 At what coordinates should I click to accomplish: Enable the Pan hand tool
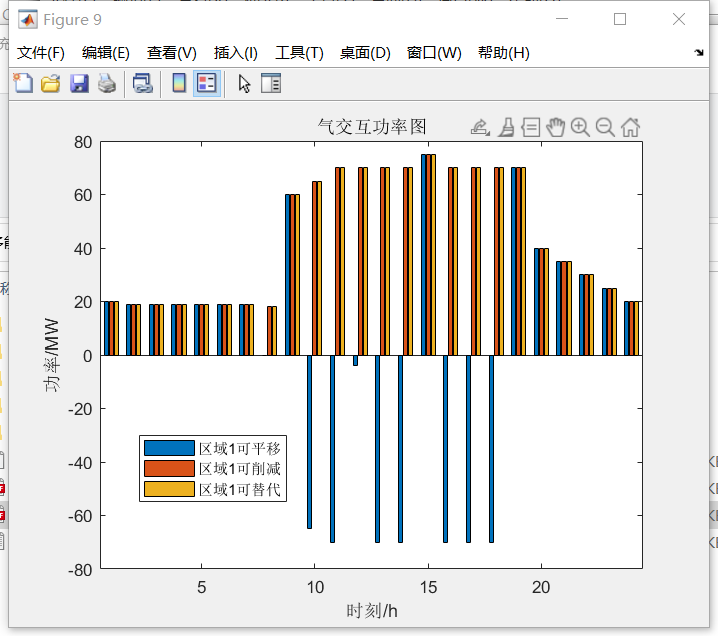(555, 127)
